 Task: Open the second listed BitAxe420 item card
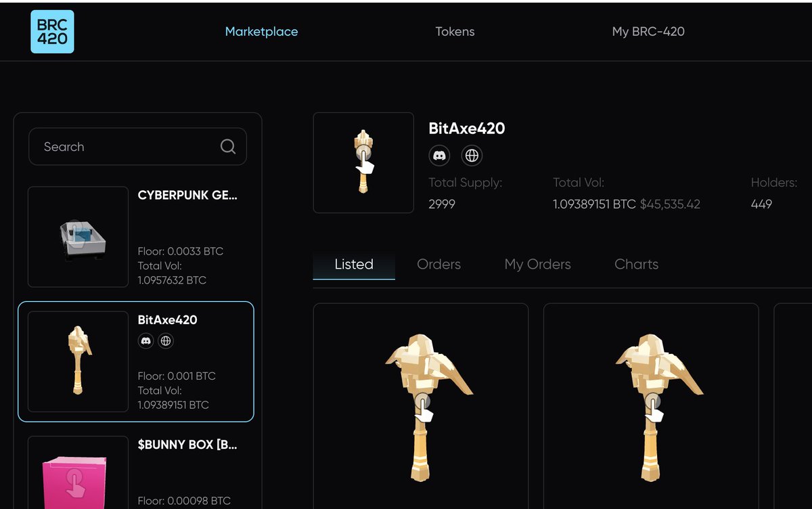pyautogui.click(x=651, y=406)
